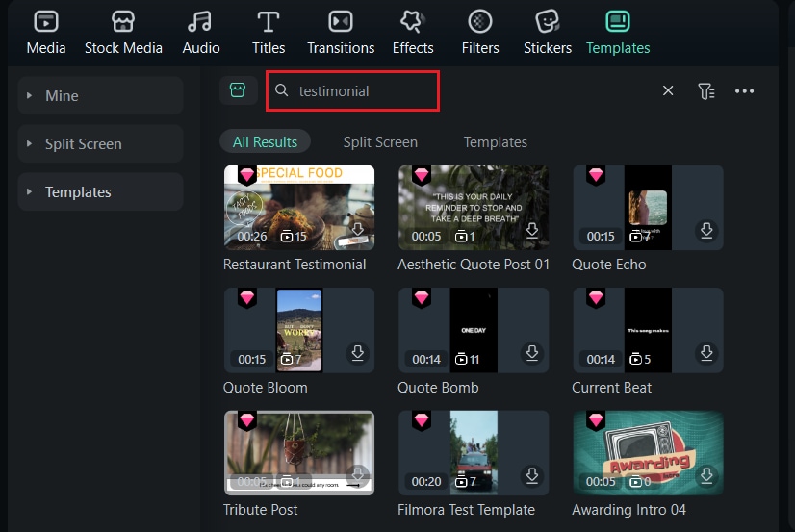Click premium diamond badge on Awarding Intro 04

pos(596,420)
